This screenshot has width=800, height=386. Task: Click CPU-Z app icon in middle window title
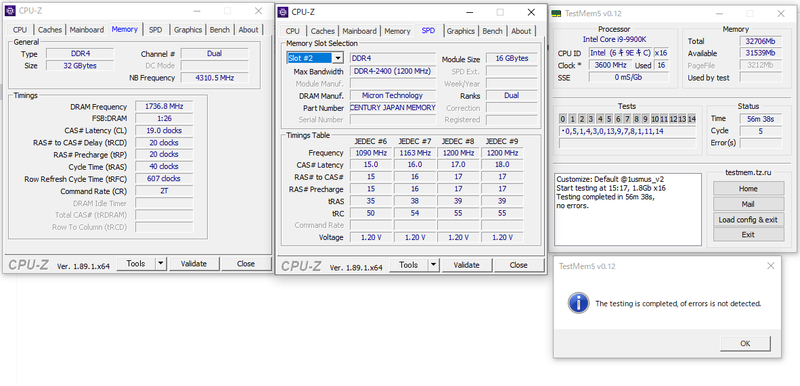(x=283, y=12)
